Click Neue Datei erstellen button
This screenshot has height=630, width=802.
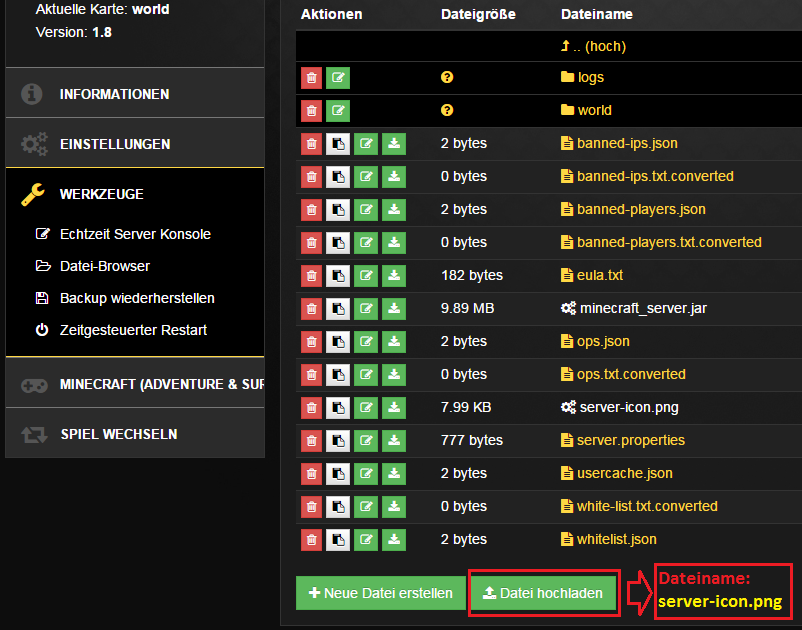(381, 593)
